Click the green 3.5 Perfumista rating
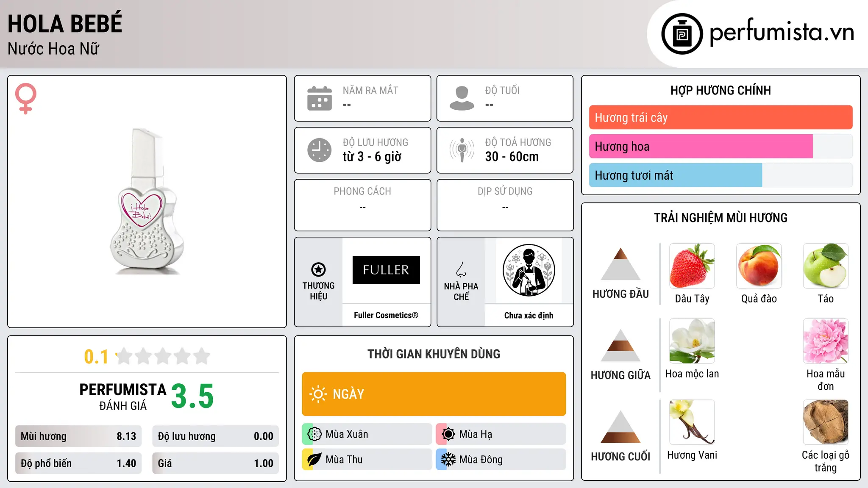The image size is (868, 488). (192, 396)
